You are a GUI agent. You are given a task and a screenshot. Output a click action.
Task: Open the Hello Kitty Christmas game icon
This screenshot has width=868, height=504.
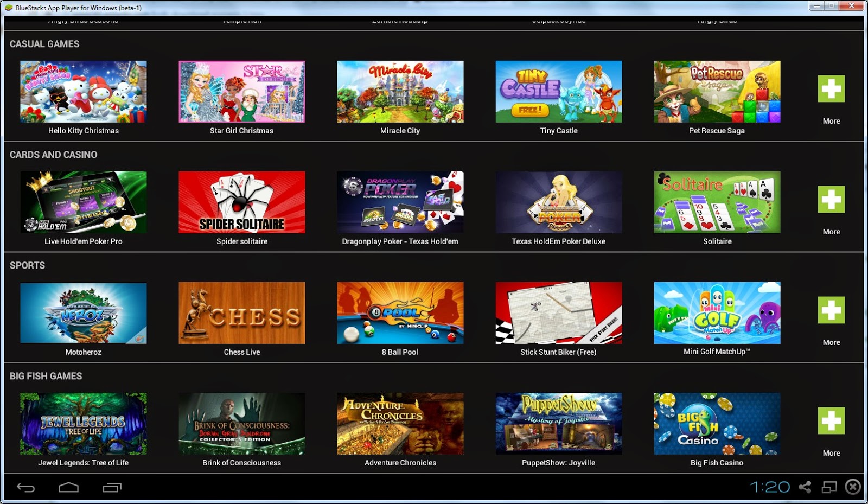pos(84,92)
